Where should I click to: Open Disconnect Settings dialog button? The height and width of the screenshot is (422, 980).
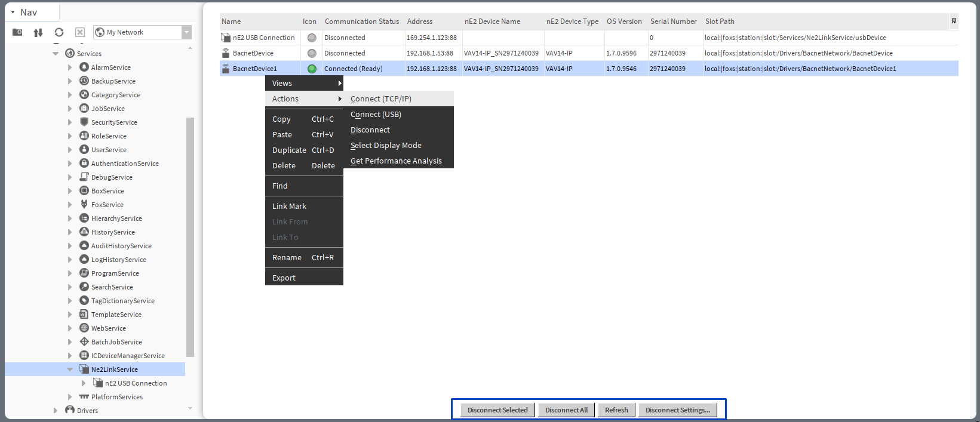click(677, 410)
